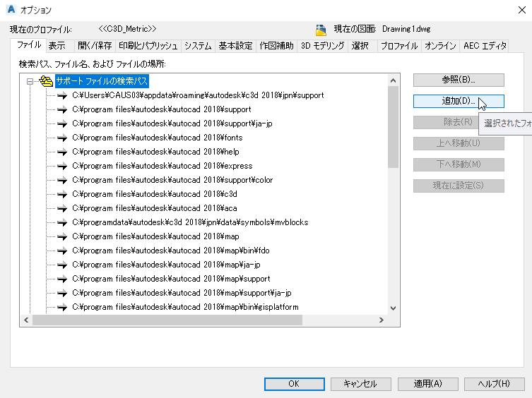Select path ending in autocad 2018¥fonts
The image size is (532, 398).
(158, 138)
